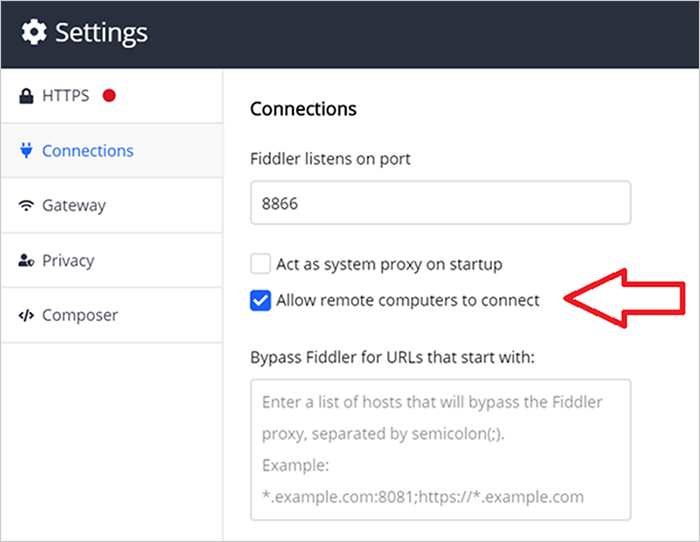This screenshot has width=700, height=542.
Task: Click the 'Act as system proxy on startup' label
Action: pyautogui.click(x=389, y=264)
